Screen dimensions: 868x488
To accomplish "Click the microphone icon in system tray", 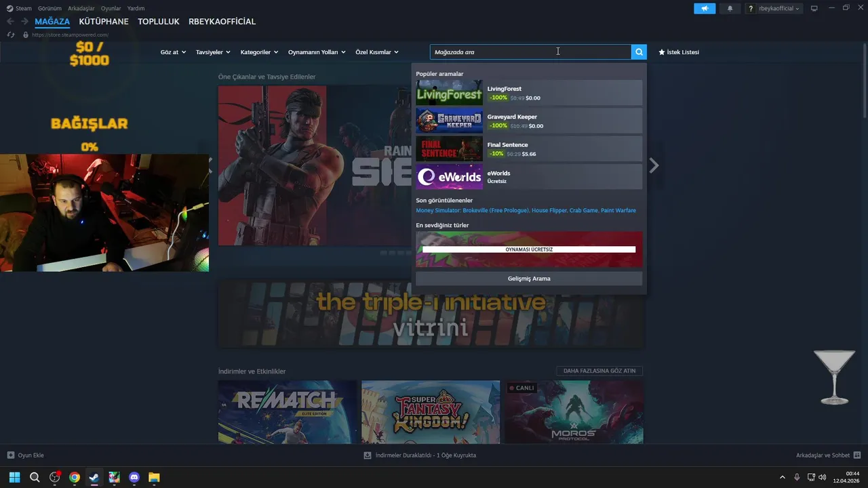I will point(797,477).
